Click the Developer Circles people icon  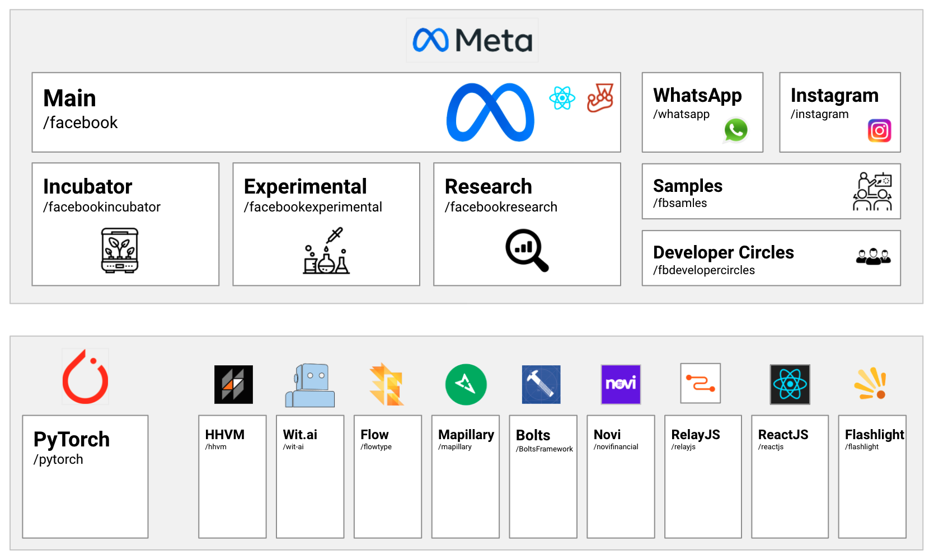point(873,257)
